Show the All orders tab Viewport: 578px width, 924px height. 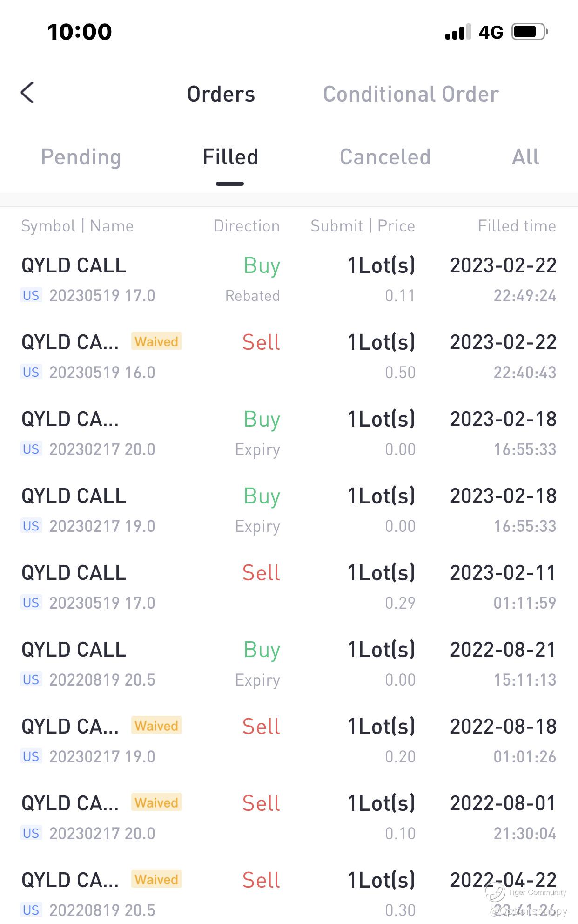coord(525,157)
